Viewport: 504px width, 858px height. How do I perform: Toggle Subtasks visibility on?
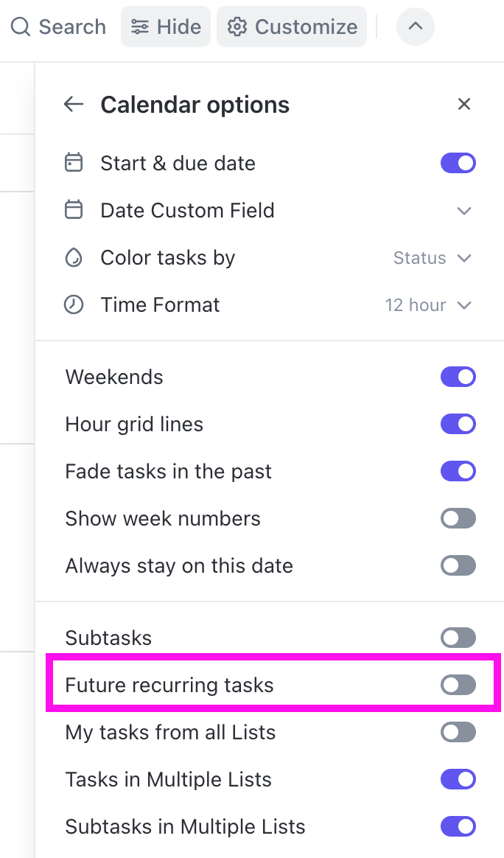click(x=458, y=638)
